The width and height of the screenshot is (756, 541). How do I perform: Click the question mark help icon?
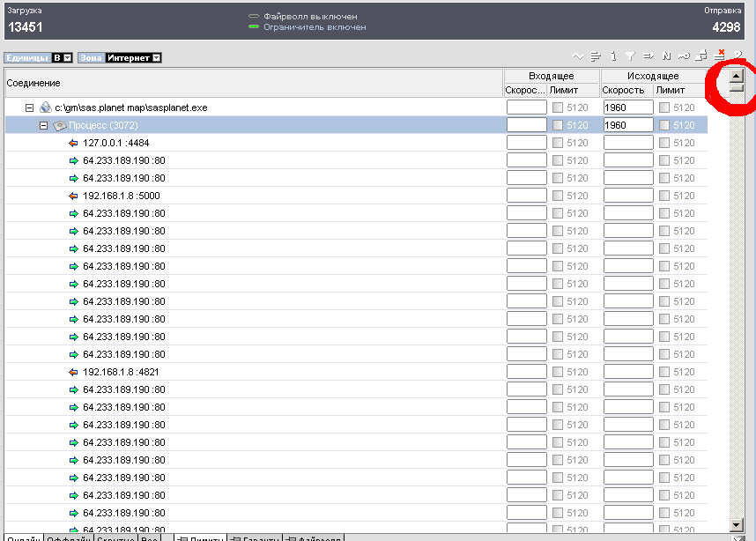click(737, 56)
